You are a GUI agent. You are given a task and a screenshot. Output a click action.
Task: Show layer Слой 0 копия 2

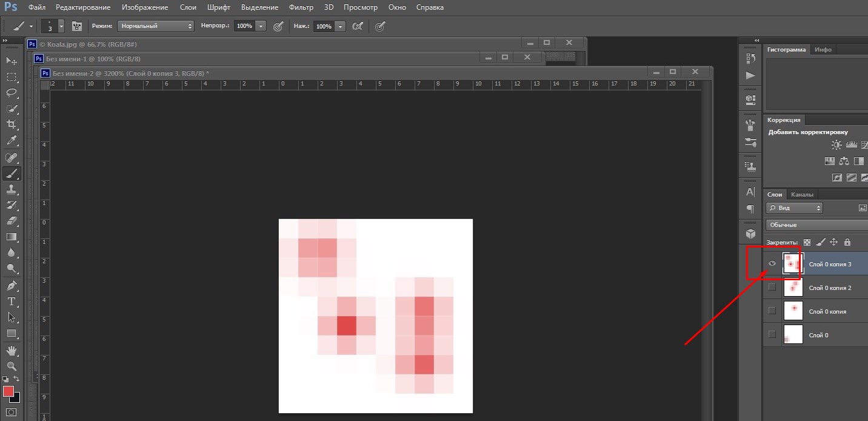[x=772, y=287]
